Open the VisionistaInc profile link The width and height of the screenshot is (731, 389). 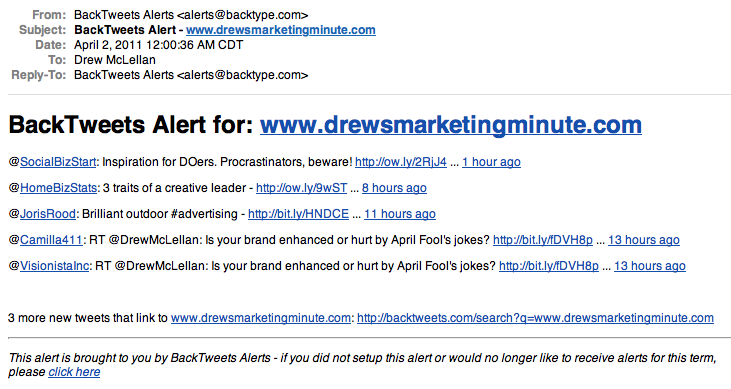coord(54,266)
